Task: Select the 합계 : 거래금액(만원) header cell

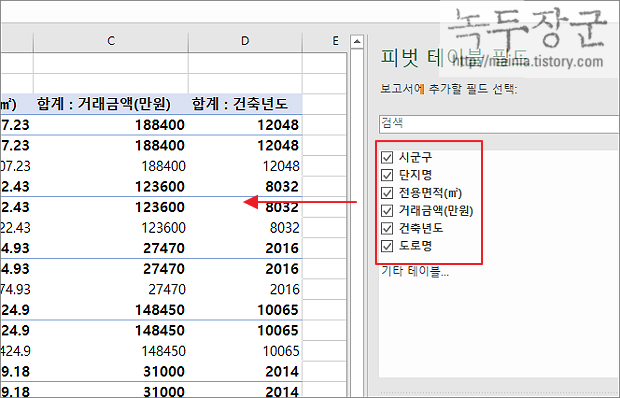Action: click(x=111, y=104)
